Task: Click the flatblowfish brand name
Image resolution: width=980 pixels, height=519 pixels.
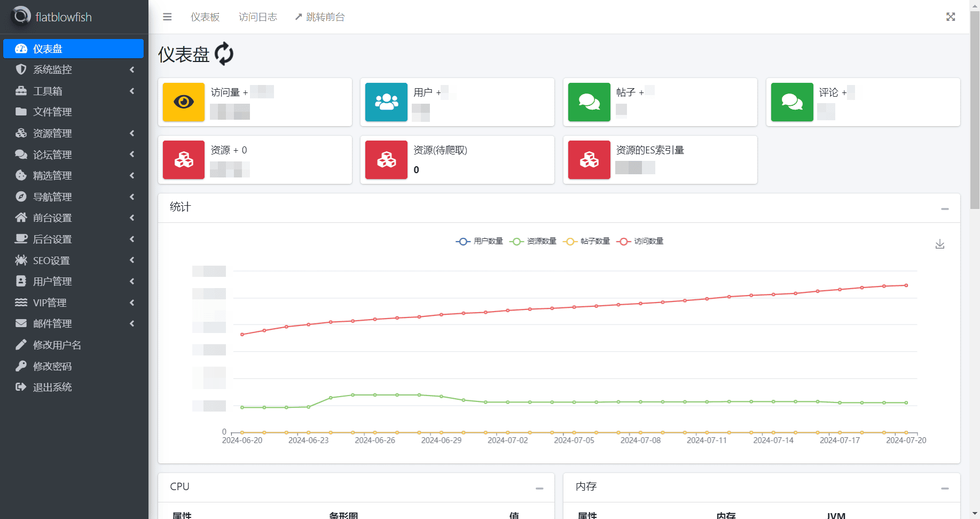Action: (x=64, y=17)
